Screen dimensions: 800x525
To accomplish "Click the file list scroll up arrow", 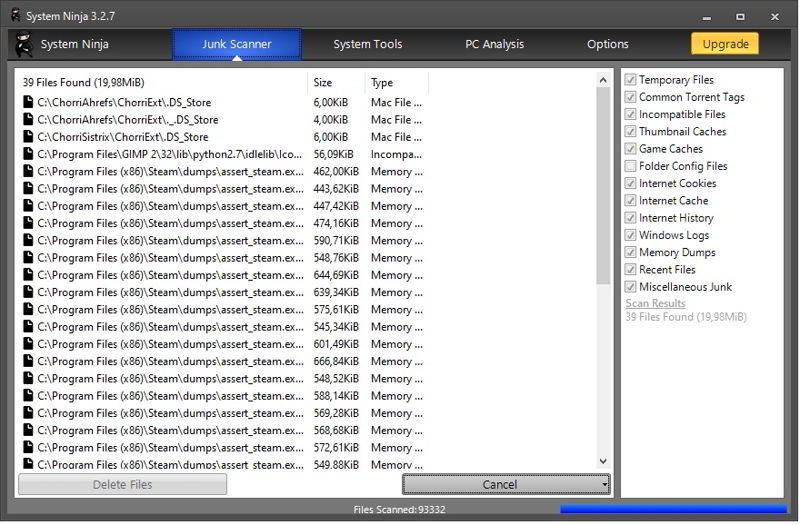I will (x=603, y=80).
